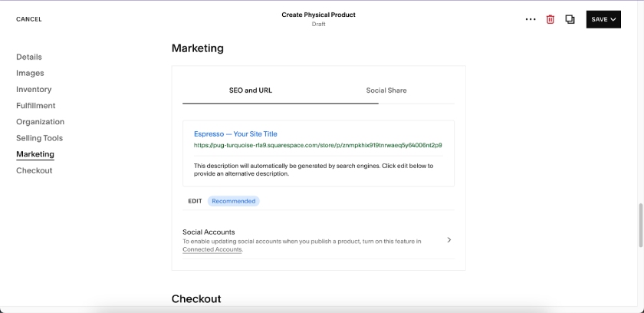
Task: Click the Social Accounts heading
Action: click(209, 232)
